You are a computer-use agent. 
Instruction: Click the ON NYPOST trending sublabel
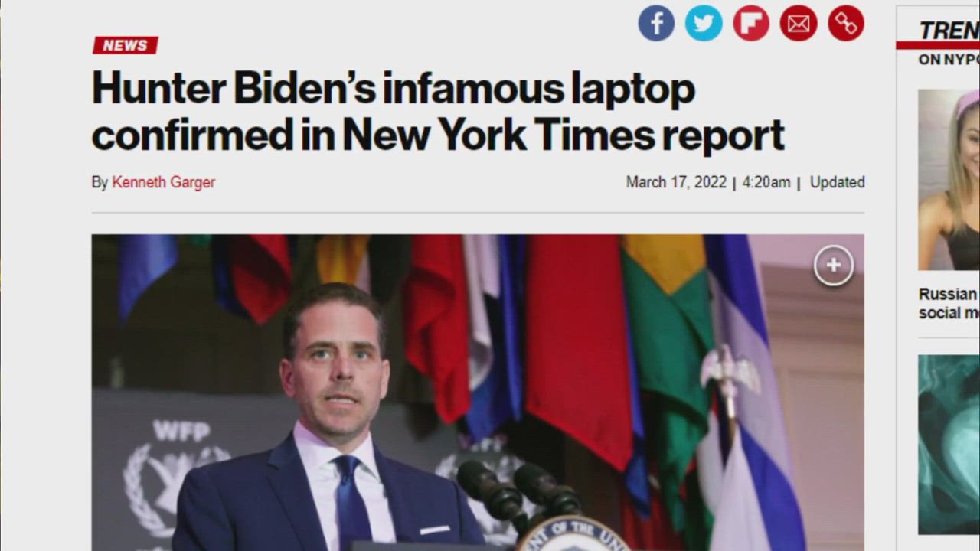949,60
